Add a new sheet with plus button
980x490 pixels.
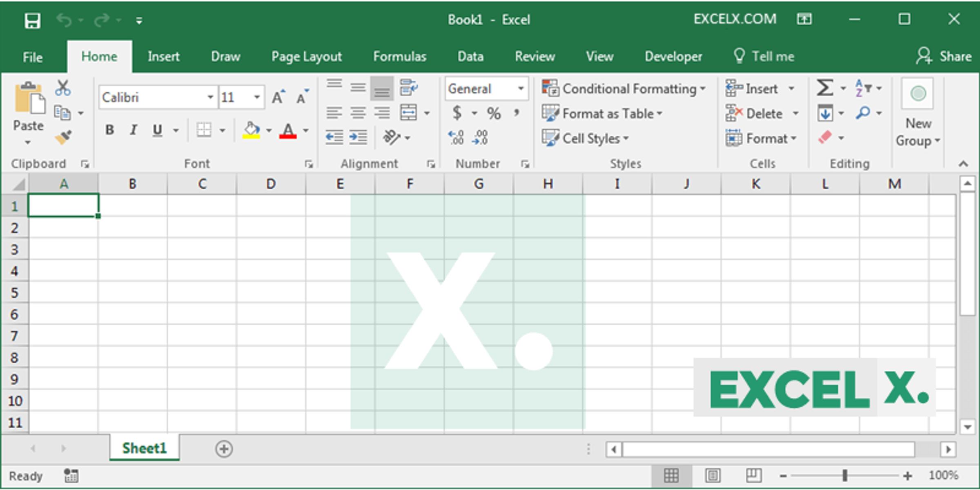tap(224, 449)
